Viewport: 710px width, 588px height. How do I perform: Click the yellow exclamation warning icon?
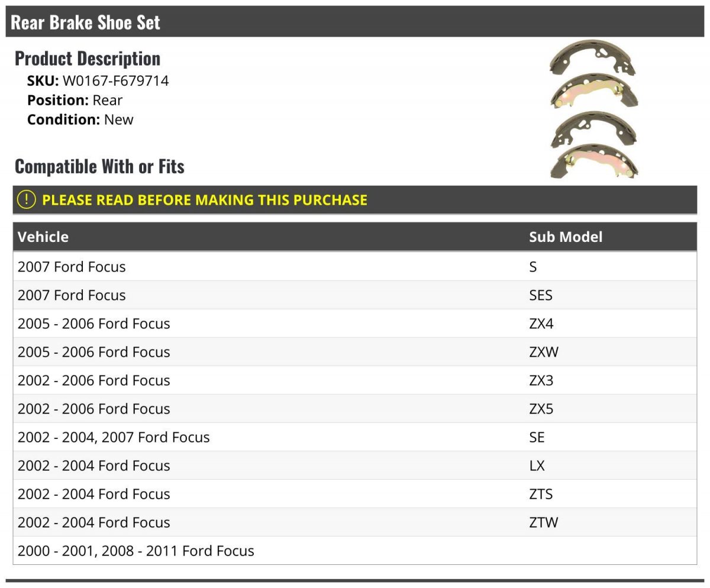tap(27, 199)
